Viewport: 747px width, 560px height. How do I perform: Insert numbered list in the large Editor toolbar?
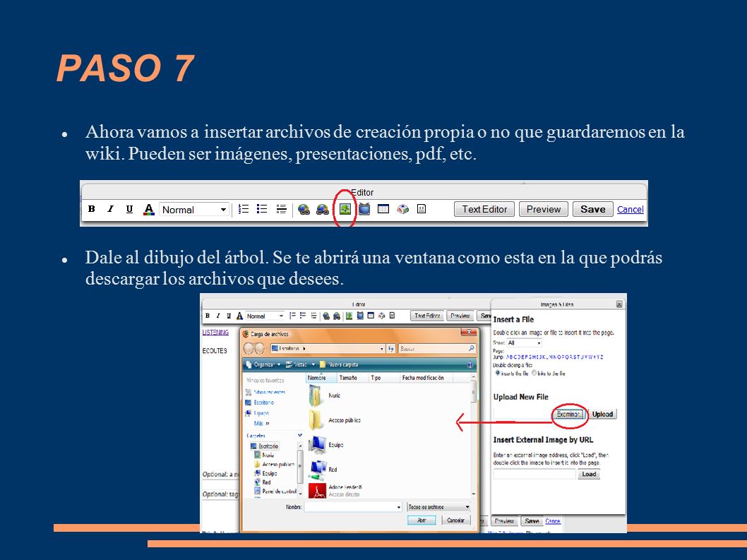click(x=244, y=209)
